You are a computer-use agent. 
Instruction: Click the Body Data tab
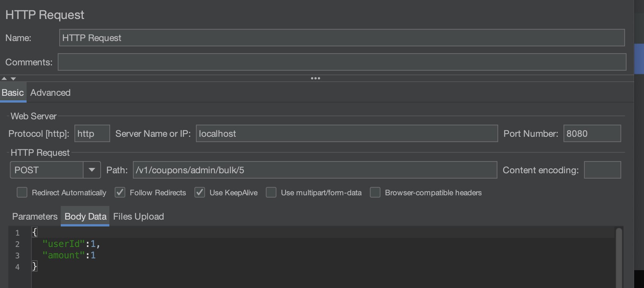click(85, 217)
